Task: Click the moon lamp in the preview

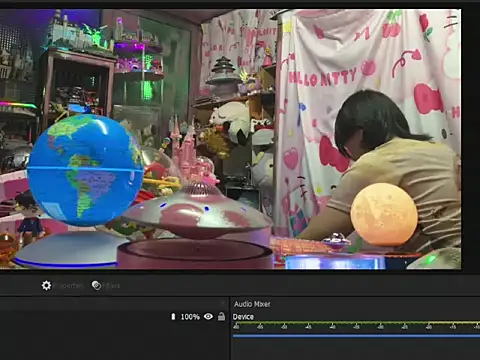Action: coord(384,214)
